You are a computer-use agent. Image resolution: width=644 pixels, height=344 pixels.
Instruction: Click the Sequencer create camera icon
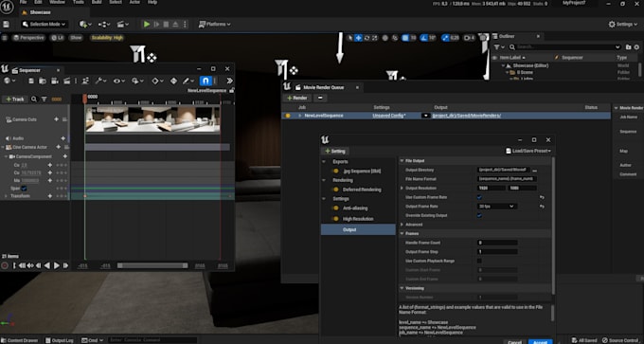pyautogui.click(x=55, y=81)
